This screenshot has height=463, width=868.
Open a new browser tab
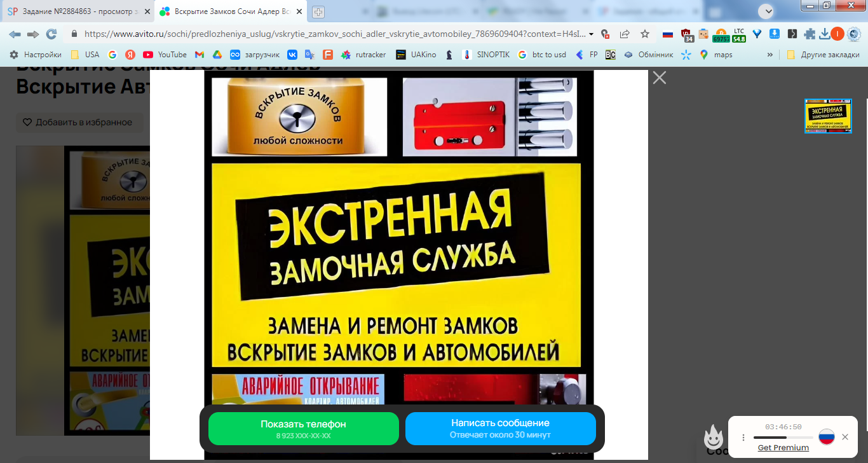point(318,11)
